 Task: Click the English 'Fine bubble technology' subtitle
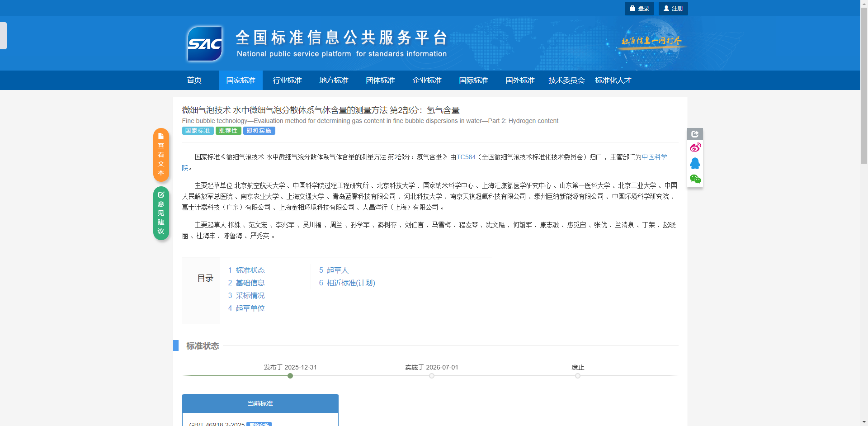pos(370,121)
